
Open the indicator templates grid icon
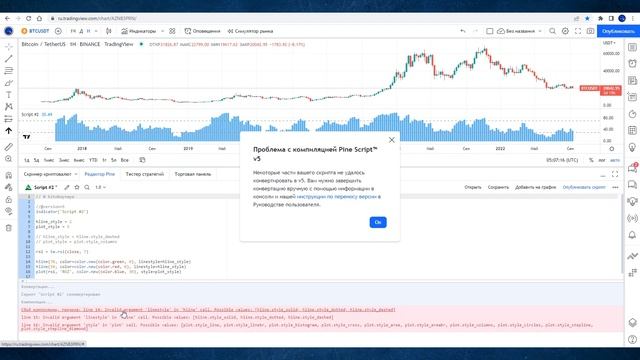pos(172,31)
